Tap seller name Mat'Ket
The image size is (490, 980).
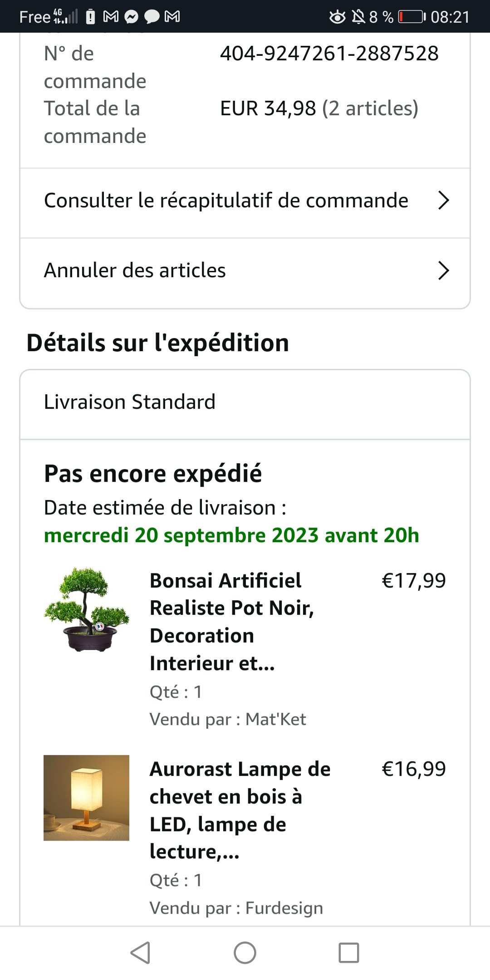coord(275,719)
